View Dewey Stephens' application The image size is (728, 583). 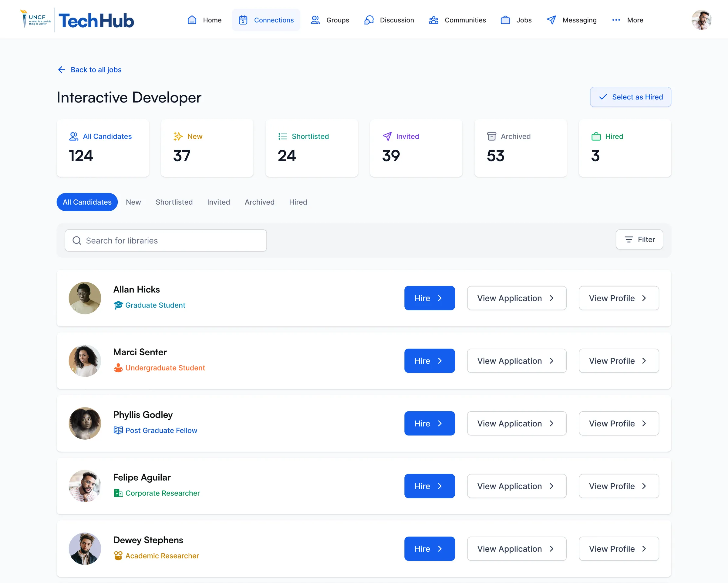click(517, 548)
